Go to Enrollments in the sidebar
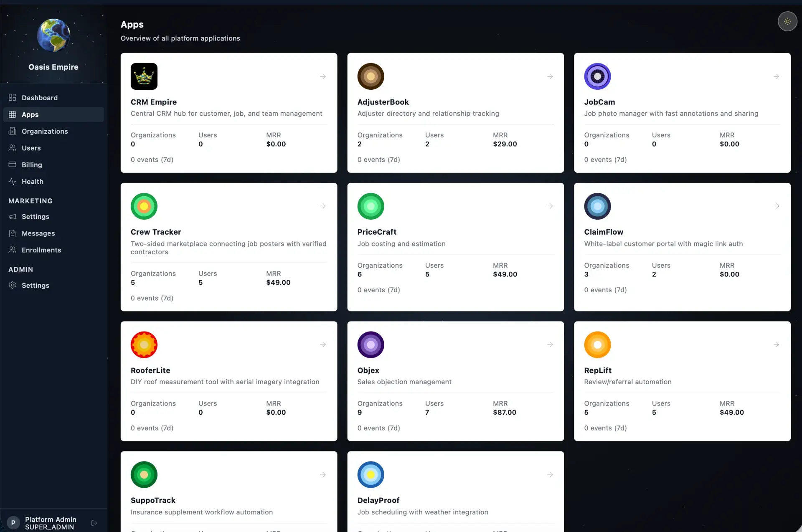The image size is (802, 532). (x=53, y=250)
